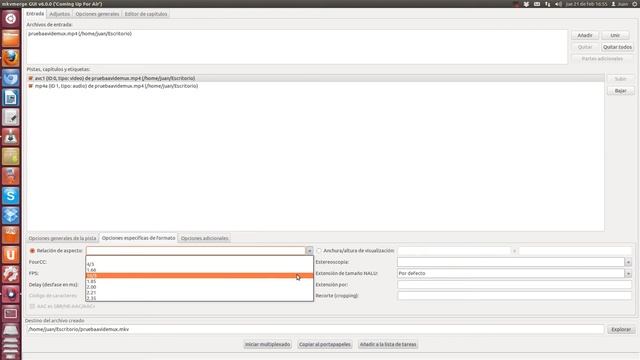This screenshot has width=640, height=360.
Task: Launch Firefox from the dock
Action: 11,58
